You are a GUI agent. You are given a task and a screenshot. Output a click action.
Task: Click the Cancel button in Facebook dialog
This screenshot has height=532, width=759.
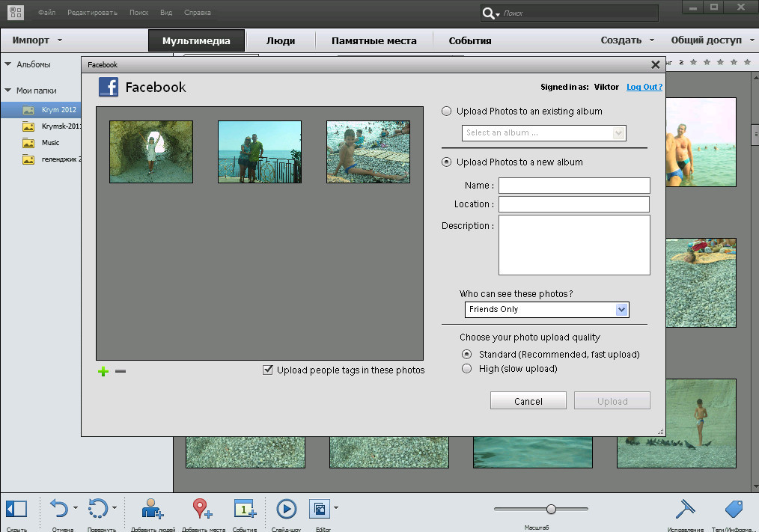point(528,401)
